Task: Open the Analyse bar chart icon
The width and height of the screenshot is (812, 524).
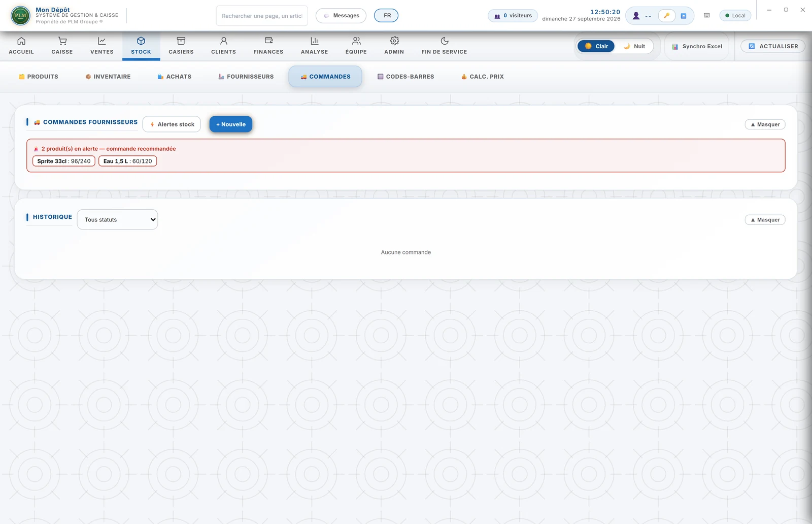Action: point(315,41)
